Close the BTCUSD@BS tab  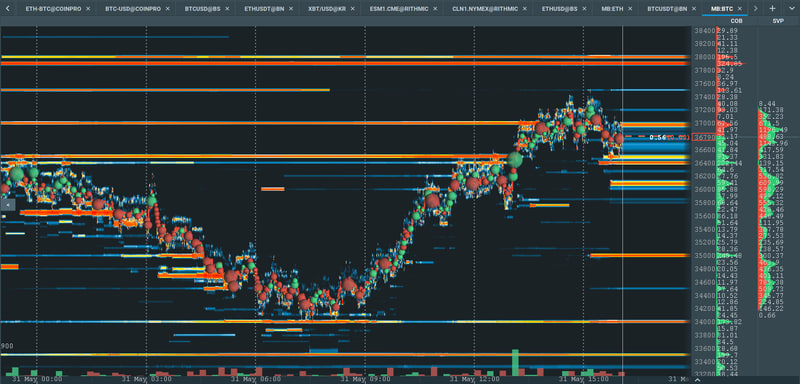pos(228,9)
